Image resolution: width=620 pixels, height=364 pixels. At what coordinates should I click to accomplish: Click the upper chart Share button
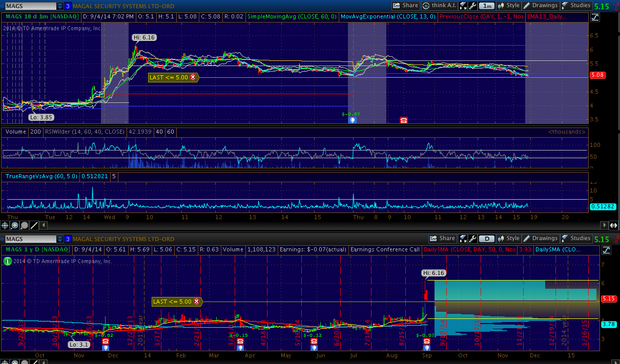(x=405, y=6)
